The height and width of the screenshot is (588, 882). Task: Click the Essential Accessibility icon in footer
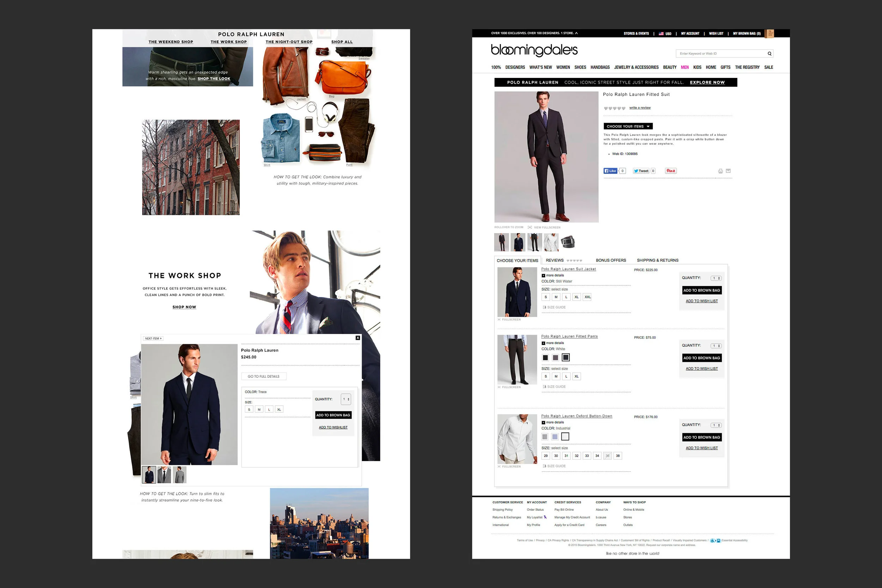coord(715,540)
